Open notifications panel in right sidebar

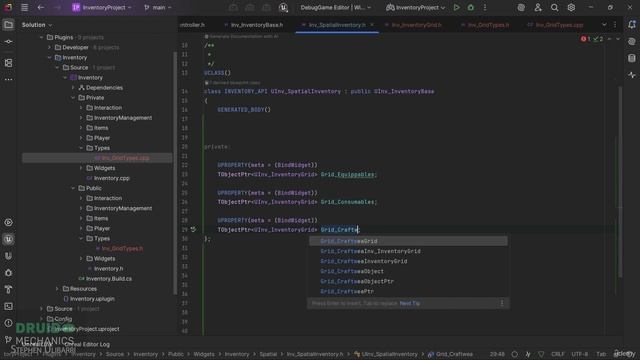tap(632, 25)
